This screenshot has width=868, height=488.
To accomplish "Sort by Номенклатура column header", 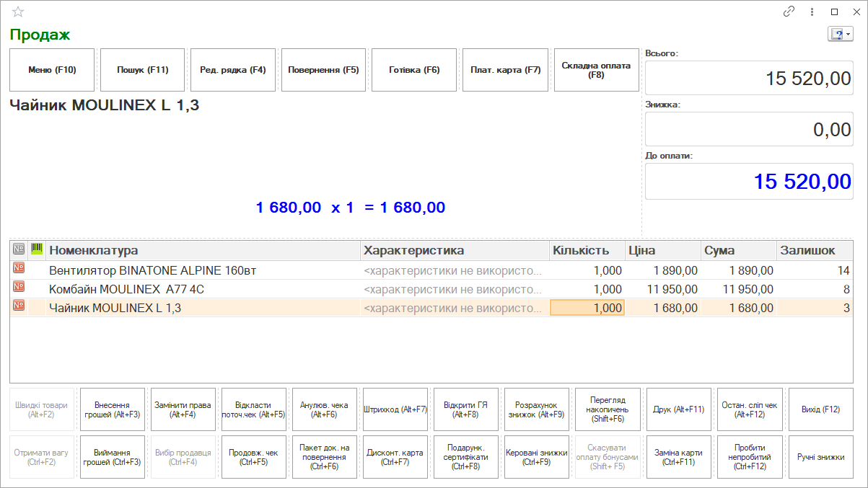I will click(x=202, y=250).
